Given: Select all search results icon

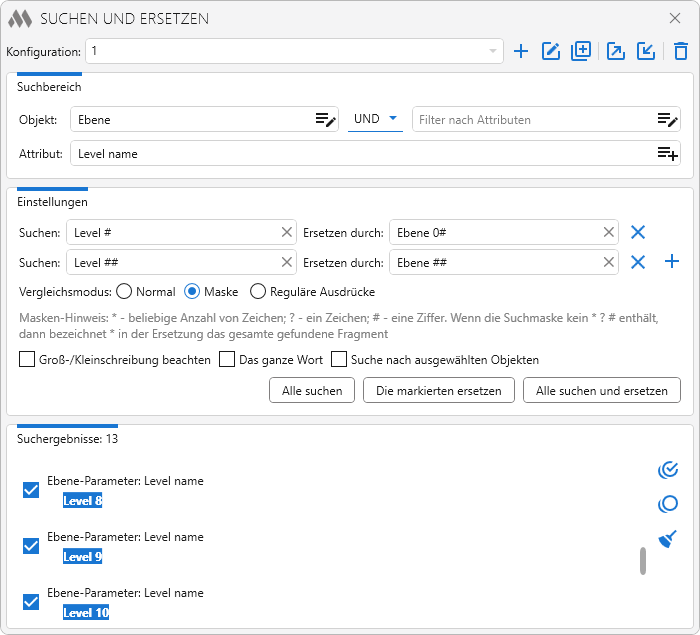Looking at the screenshot, I should tap(668, 470).
